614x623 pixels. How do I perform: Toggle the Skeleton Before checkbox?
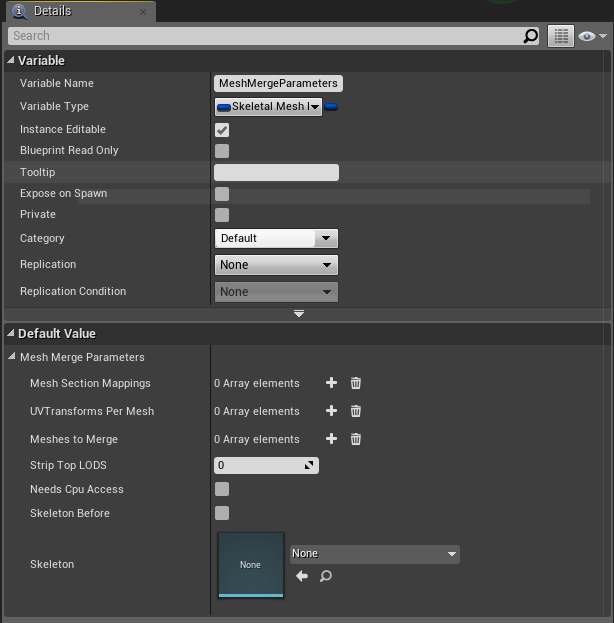(222, 513)
